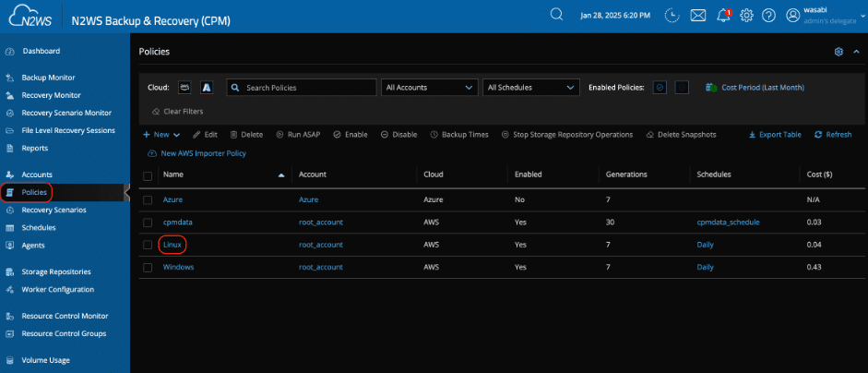Open the wasabi user profile icon
The image size is (868, 373).
tap(792, 16)
